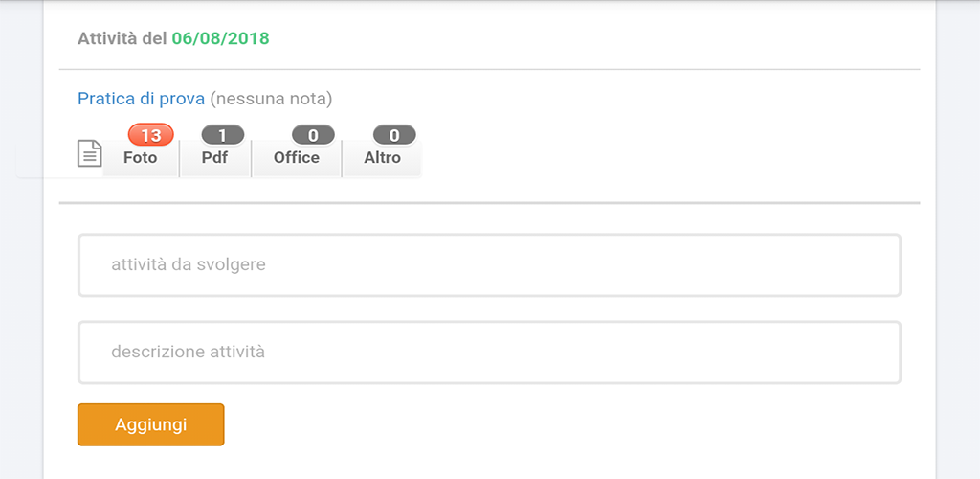Open the Pratica di prova link

pos(142,98)
